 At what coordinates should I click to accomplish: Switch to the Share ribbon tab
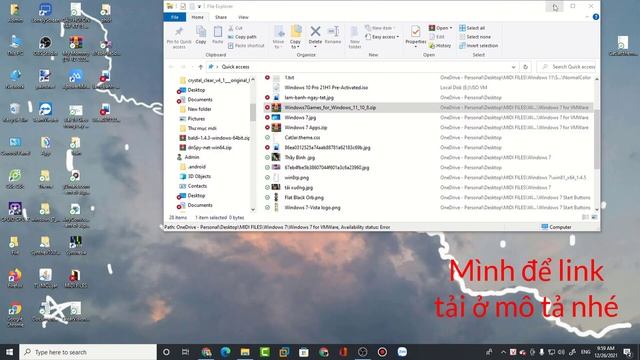pyautogui.click(x=221, y=17)
